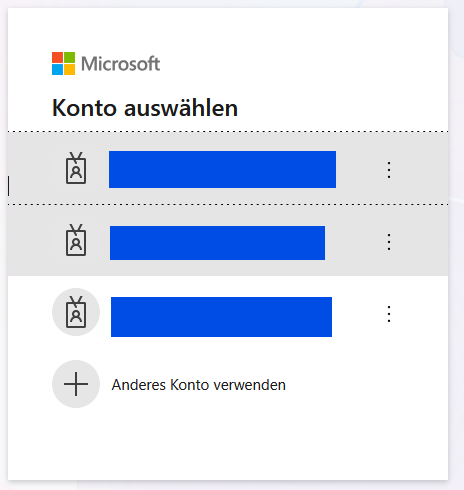Screen dimensions: 464x490
Task: Click 'Anderes Konto verwenden' text
Action: click(199, 385)
